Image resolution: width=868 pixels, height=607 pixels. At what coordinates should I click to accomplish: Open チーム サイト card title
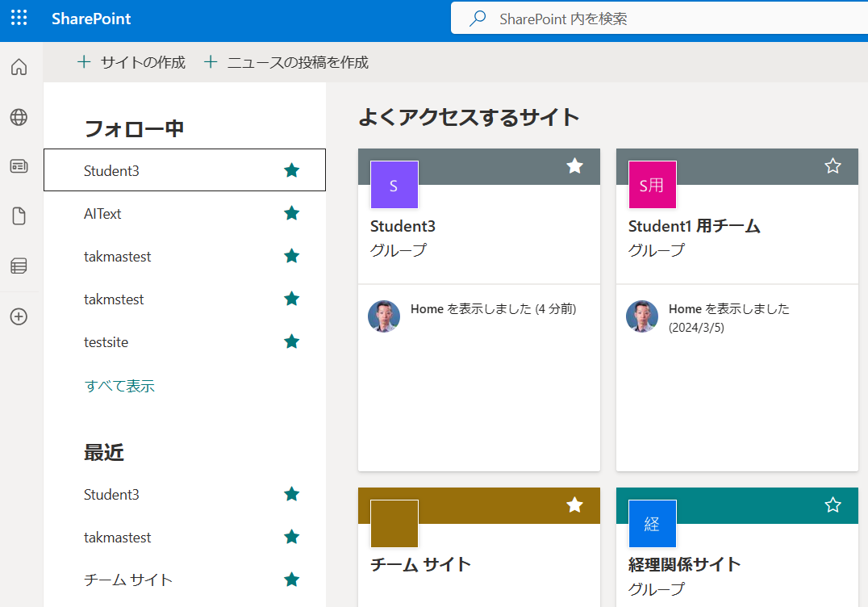(420, 564)
